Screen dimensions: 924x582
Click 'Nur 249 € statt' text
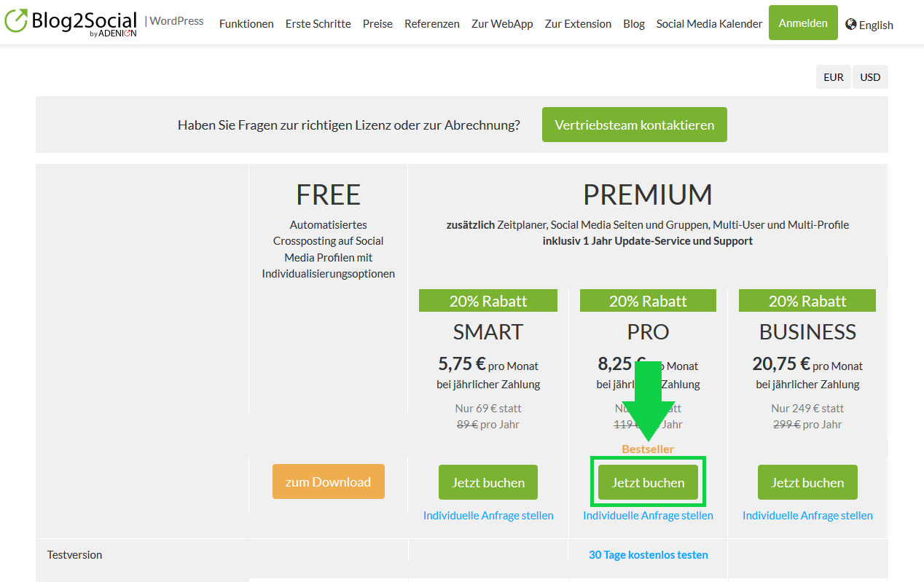807,408
